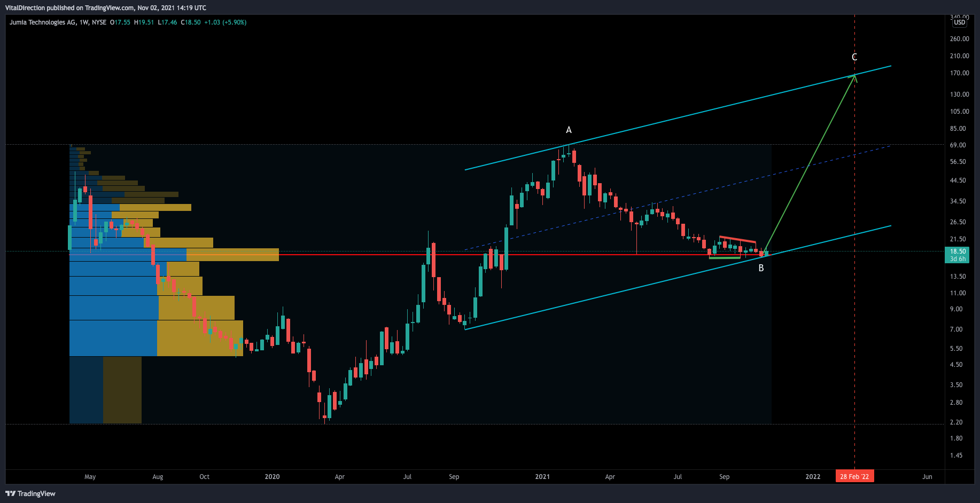980x503 pixels.
Task: Click the 7.00 price axis label
Action: (956, 329)
